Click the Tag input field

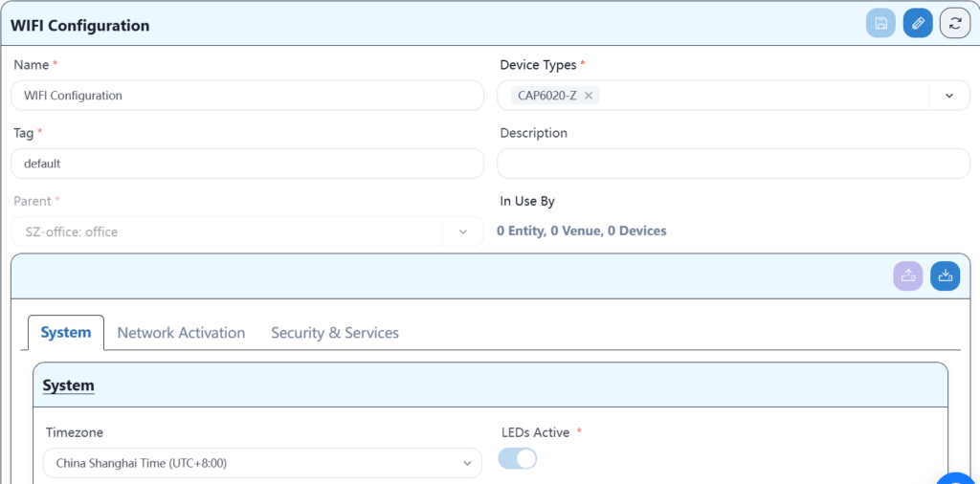point(247,164)
